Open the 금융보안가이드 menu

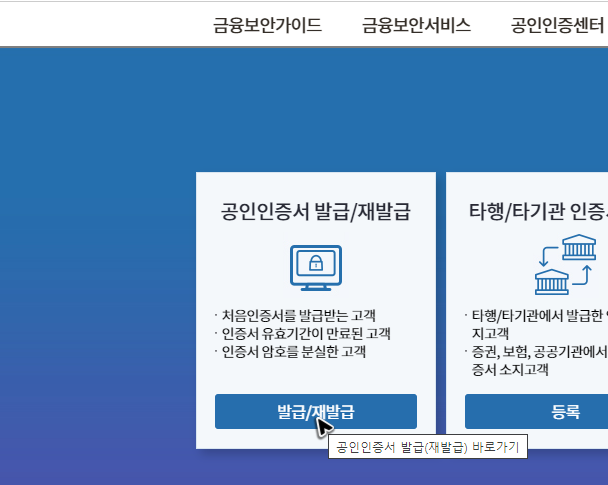pyautogui.click(x=268, y=25)
